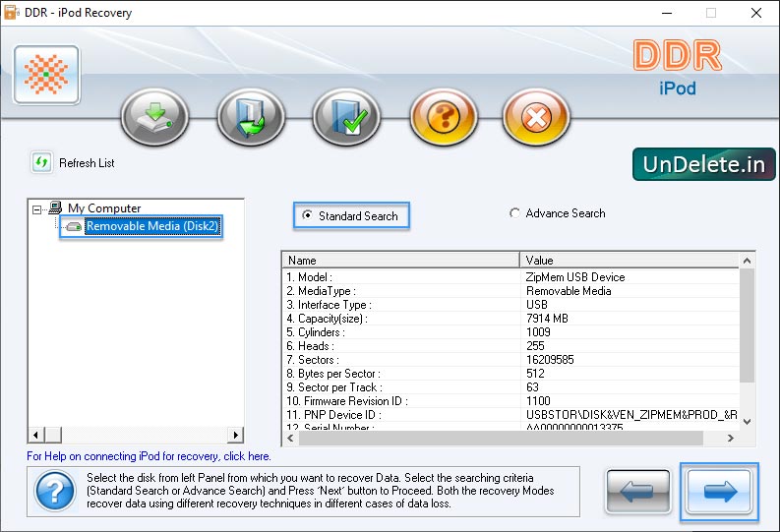Click the '1100' firmware value
Image resolution: width=780 pixels, height=532 pixels.
[538, 401]
